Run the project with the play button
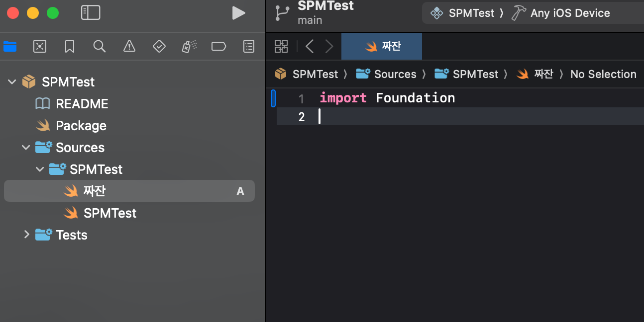 [239, 13]
